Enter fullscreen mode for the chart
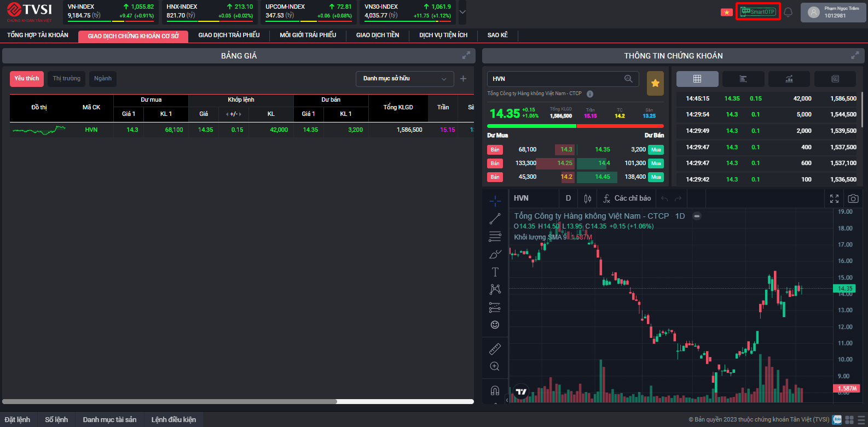868x427 pixels. pos(834,198)
